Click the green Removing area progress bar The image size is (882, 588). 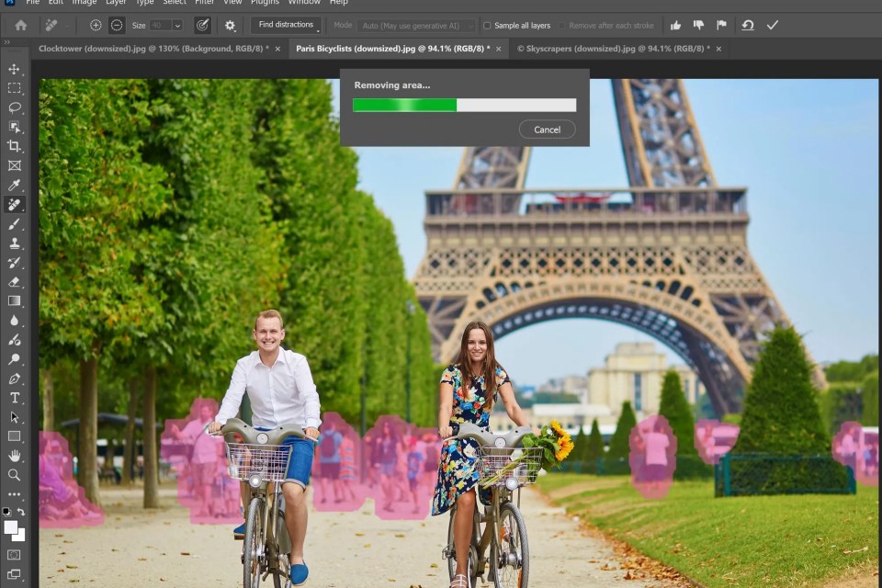coord(465,105)
